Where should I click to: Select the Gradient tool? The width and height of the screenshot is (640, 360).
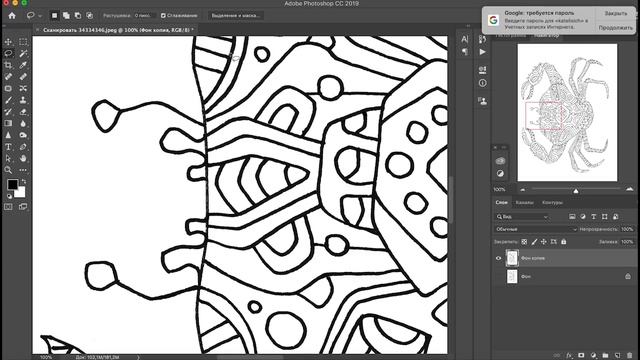[x=8, y=123]
